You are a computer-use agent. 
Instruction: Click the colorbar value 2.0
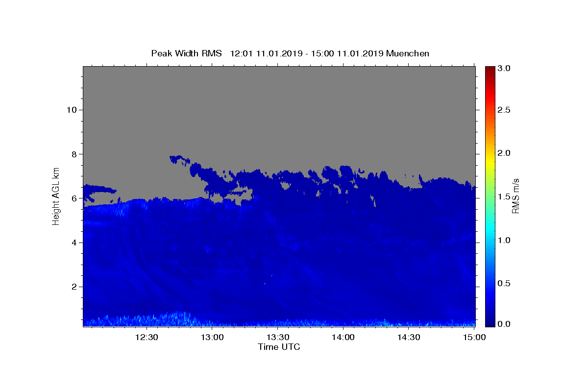505,153
